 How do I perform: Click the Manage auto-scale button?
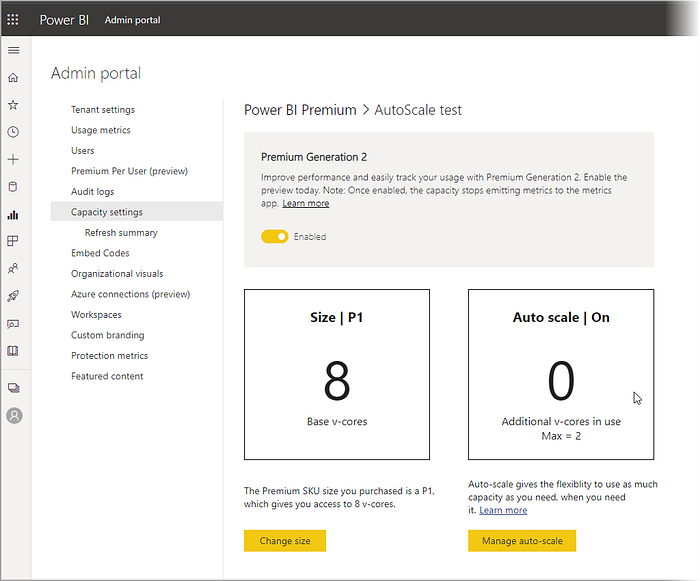click(x=522, y=541)
